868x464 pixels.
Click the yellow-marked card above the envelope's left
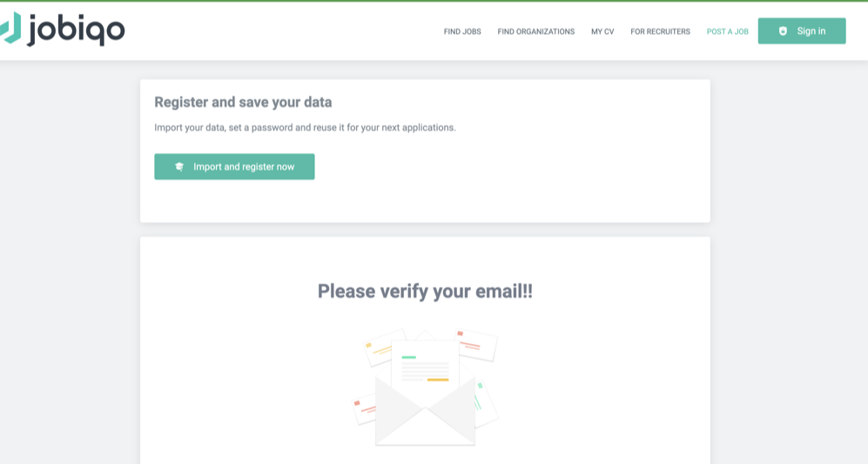click(381, 346)
